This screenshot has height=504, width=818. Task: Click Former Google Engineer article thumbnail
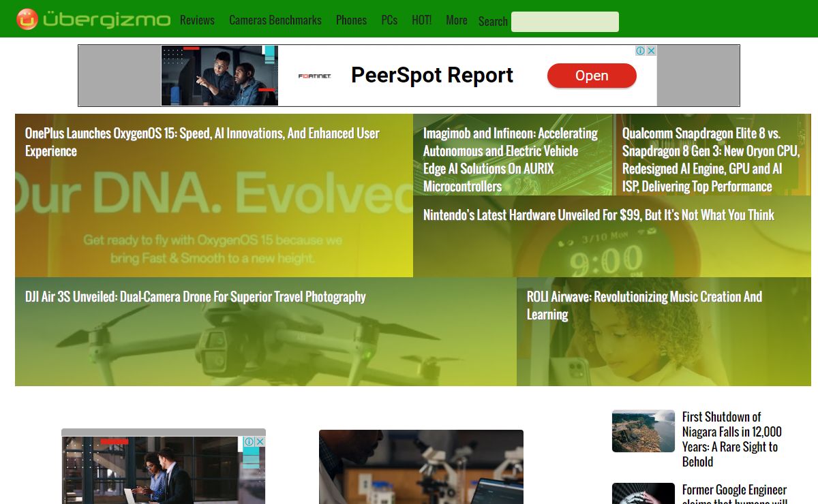click(x=643, y=494)
